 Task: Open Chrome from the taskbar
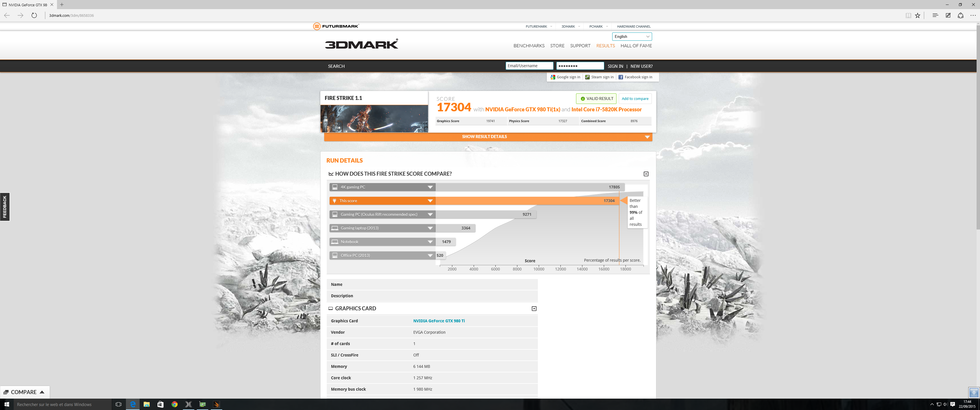tap(175, 404)
